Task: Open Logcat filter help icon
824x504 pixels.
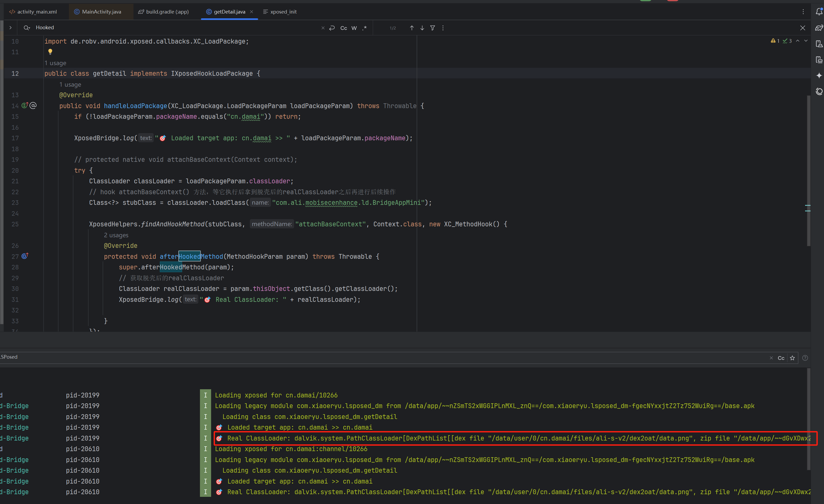Action: pos(805,358)
